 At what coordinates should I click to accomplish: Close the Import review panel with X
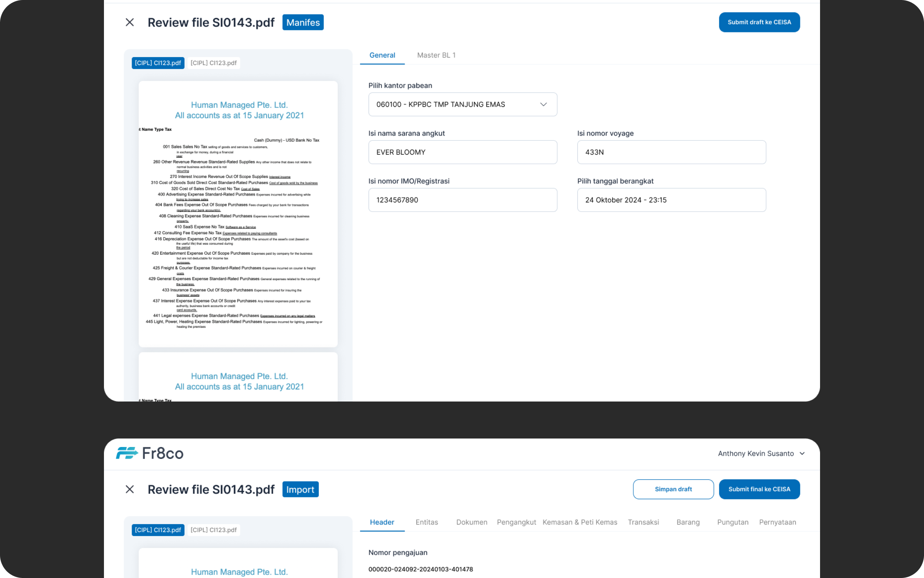[x=130, y=489]
